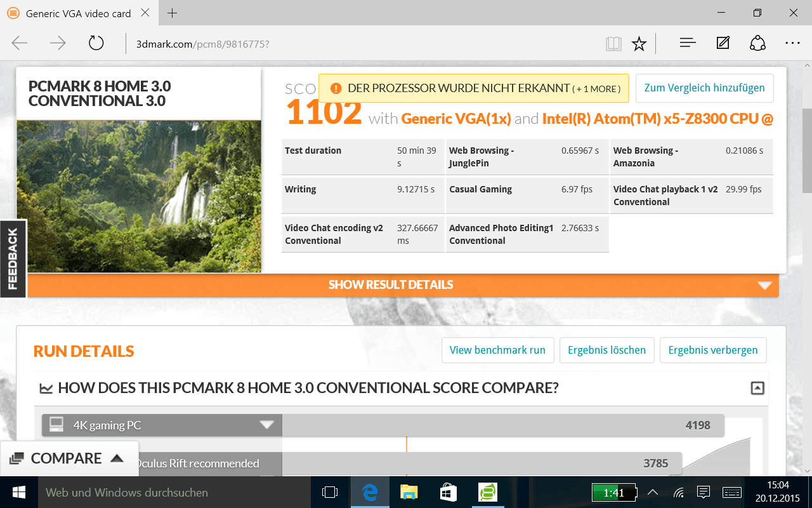812x508 pixels.
Task: Collapse the score comparison section toggle
Action: point(757,388)
